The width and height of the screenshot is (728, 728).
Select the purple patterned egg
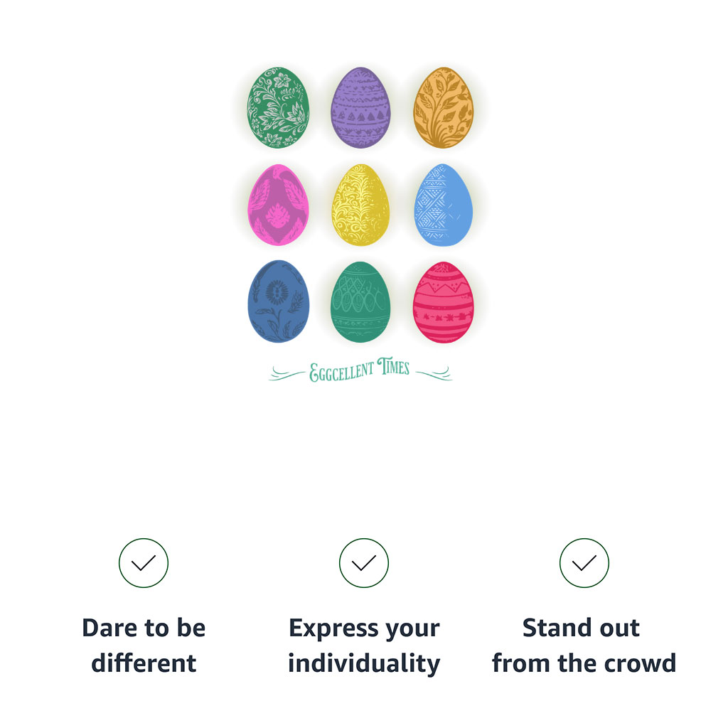pos(360,108)
